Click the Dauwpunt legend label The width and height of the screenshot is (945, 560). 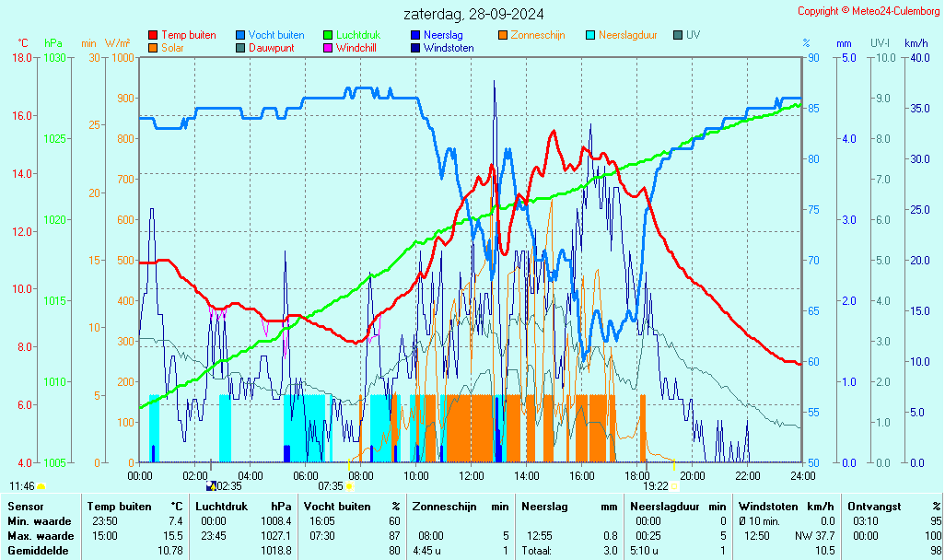pyautogui.click(x=271, y=48)
